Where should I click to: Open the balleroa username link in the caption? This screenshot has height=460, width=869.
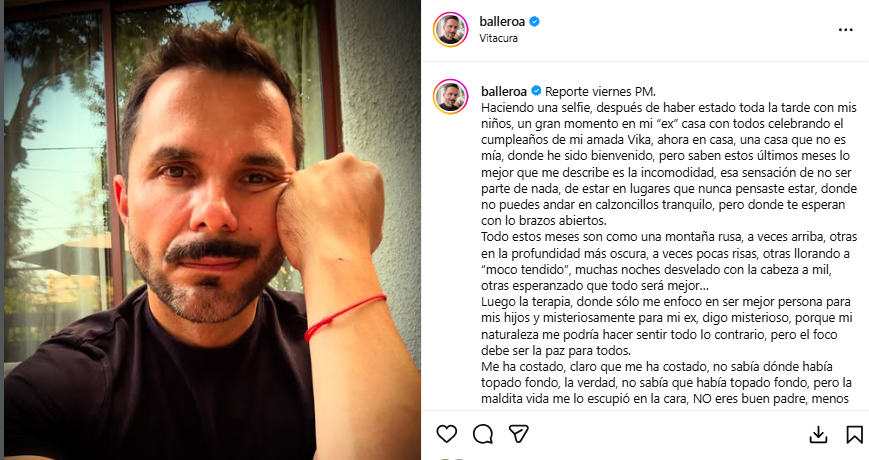click(504, 91)
